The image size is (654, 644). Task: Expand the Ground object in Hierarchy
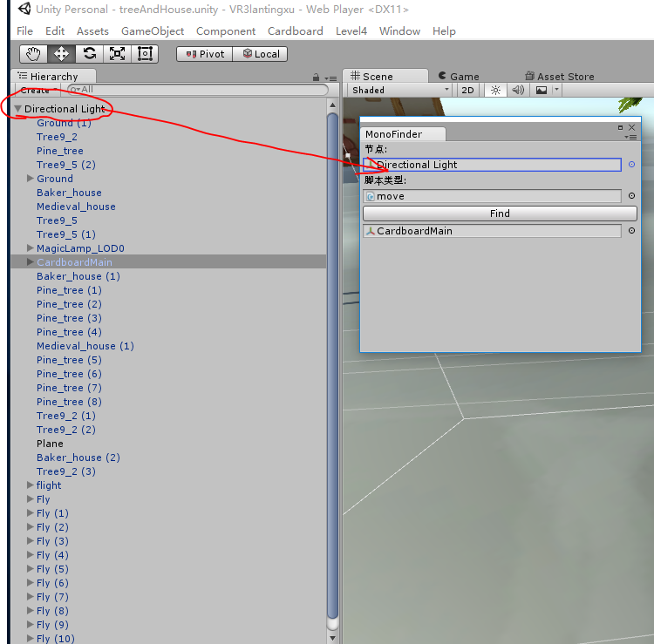pyautogui.click(x=30, y=179)
